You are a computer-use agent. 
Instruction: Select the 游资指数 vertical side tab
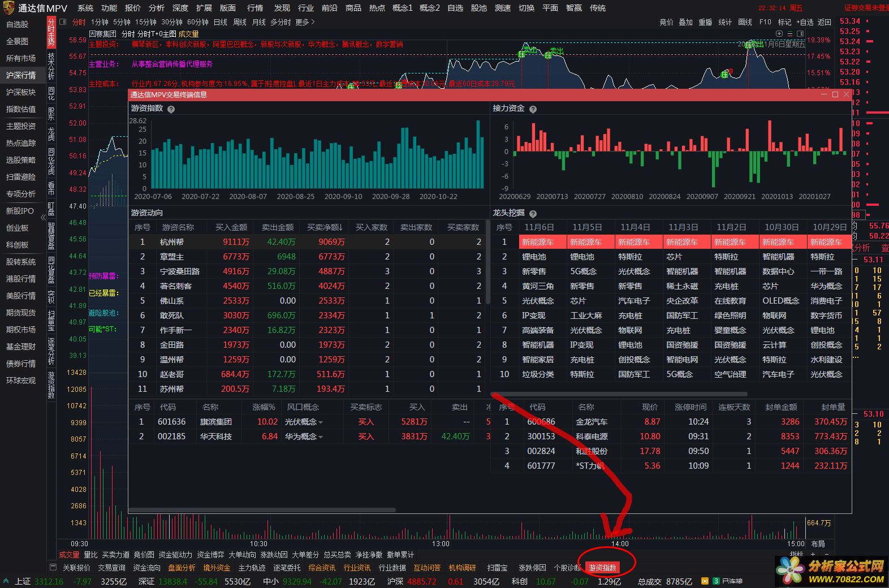click(x=51, y=386)
